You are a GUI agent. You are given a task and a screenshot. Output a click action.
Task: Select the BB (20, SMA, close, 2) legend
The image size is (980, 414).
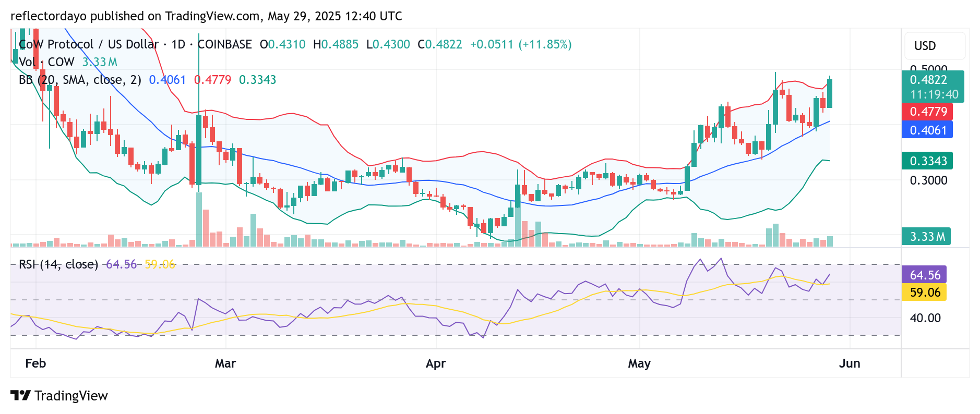coord(80,80)
